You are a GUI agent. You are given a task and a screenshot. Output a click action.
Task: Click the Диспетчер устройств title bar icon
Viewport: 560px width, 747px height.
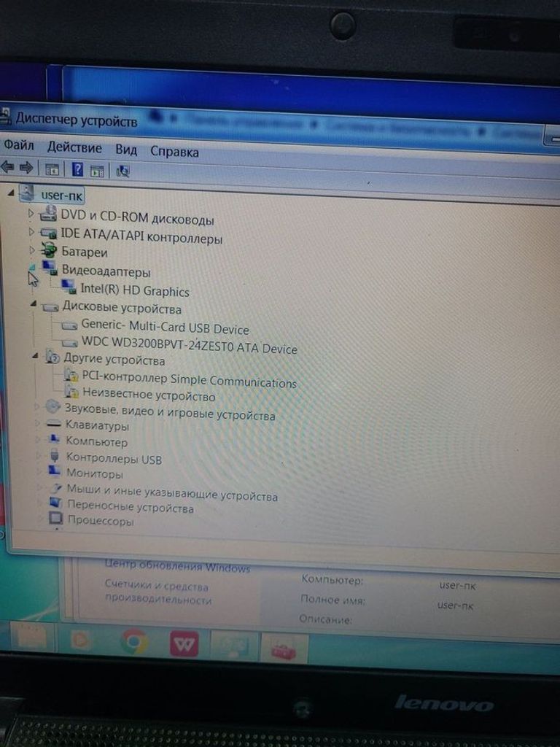[x=5, y=115]
